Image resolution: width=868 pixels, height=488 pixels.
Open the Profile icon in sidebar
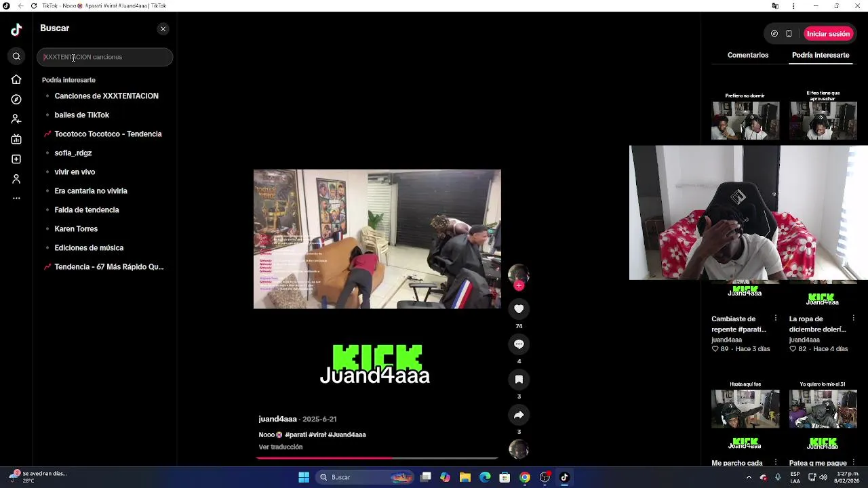[x=16, y=179]
